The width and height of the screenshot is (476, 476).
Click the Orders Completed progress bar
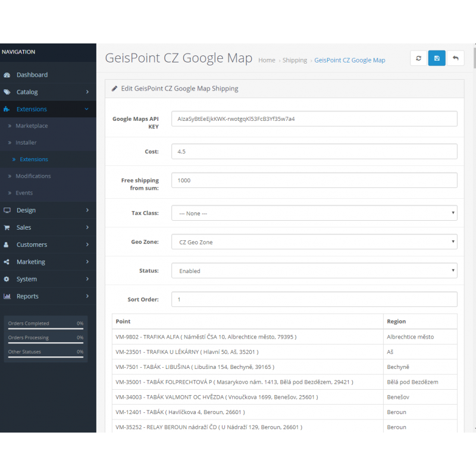pos(45,328)
